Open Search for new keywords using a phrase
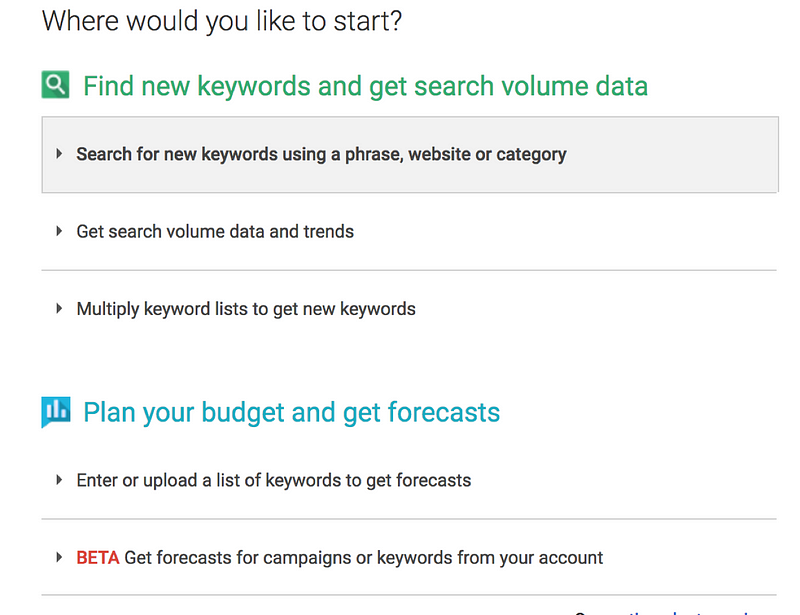Viewport: 800px width, 615px height. click(321, 154)
